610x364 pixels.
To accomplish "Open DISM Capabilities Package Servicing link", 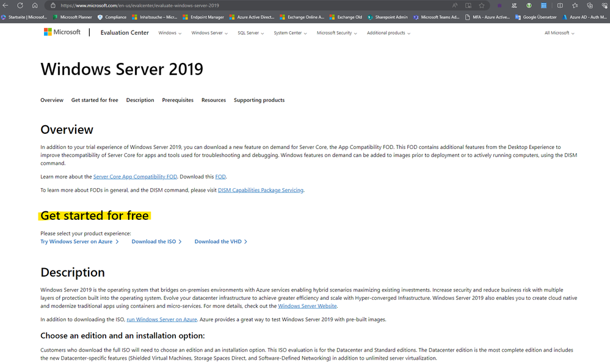I will (x=261, y=191).
